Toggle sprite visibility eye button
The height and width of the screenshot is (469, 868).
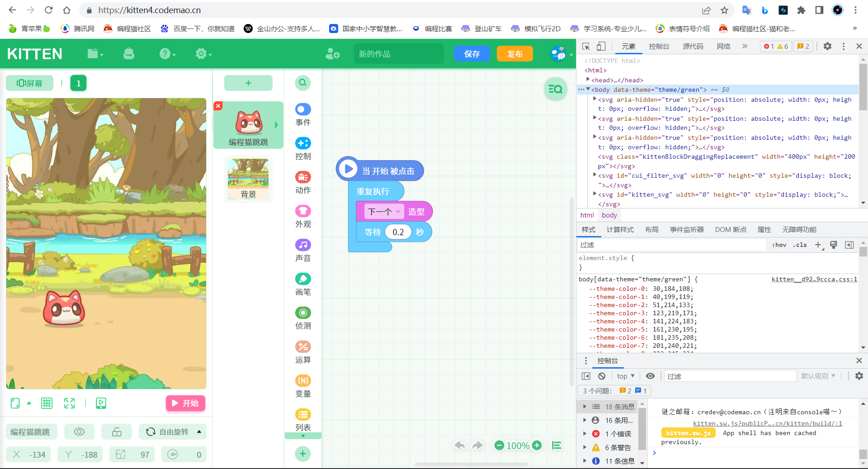79,432
